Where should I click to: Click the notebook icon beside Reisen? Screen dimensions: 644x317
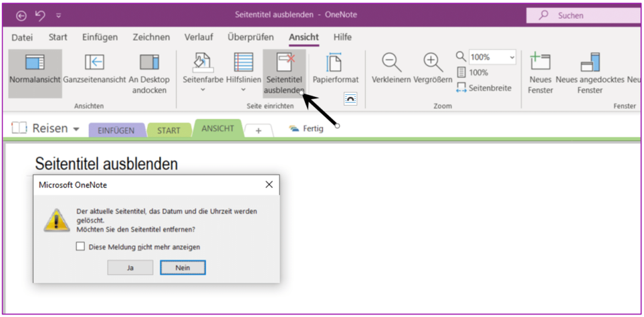pyautogui.click(x=19, y=128)
